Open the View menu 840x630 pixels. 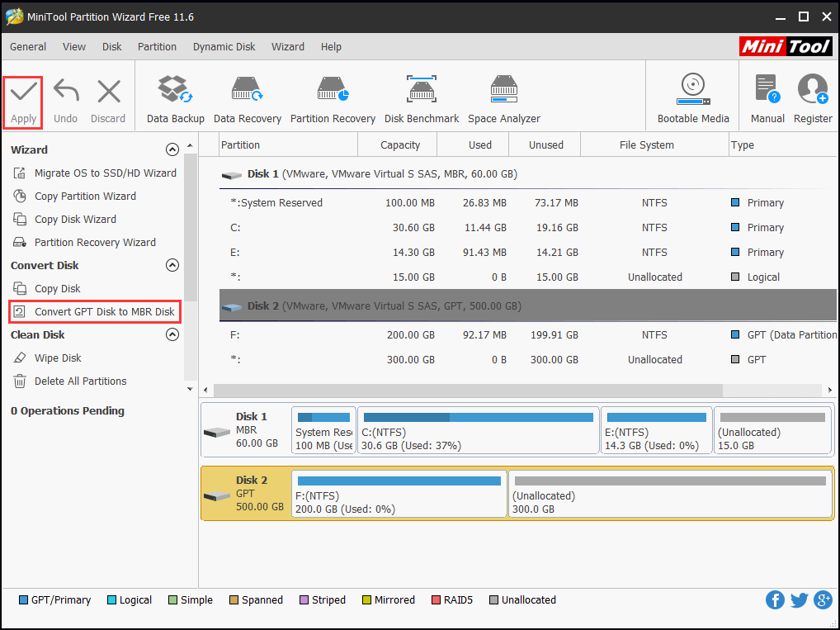[x=74, y=46]
